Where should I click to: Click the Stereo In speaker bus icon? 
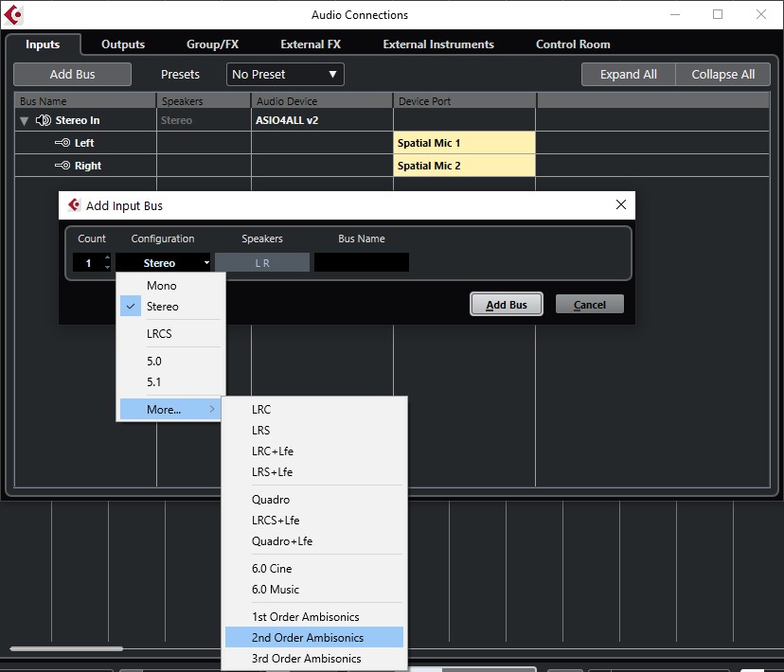(44, 120)
